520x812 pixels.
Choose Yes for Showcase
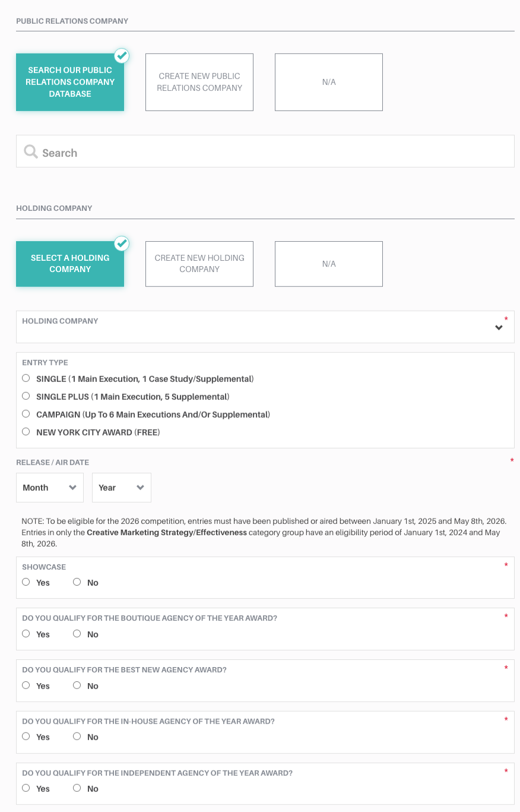[x=26, y=582]
